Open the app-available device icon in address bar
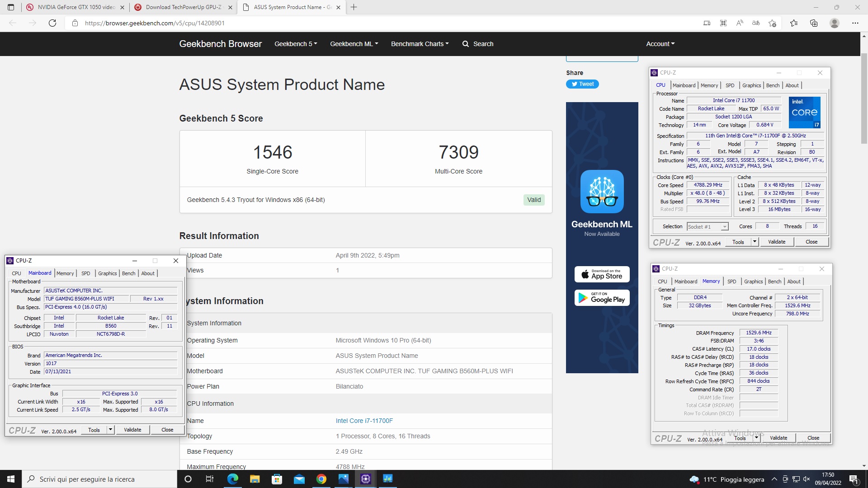 [x=707, y=23]
